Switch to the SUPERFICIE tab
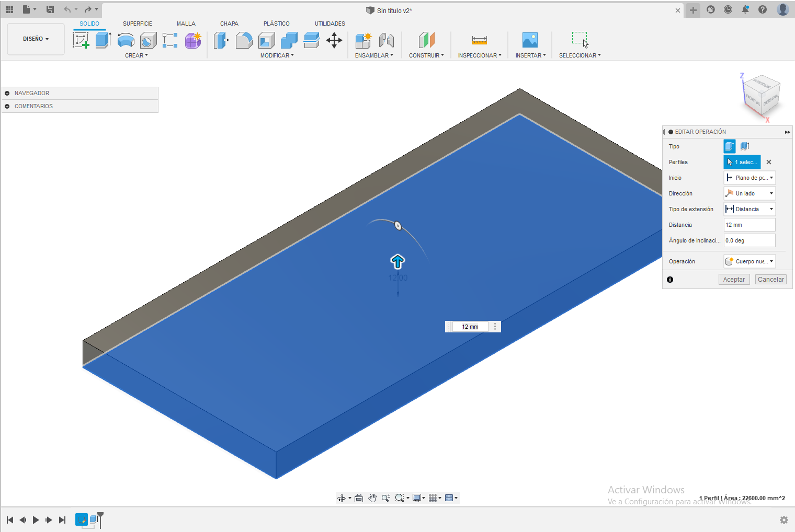This screenshot has height=532, width=795. [138, 24]
